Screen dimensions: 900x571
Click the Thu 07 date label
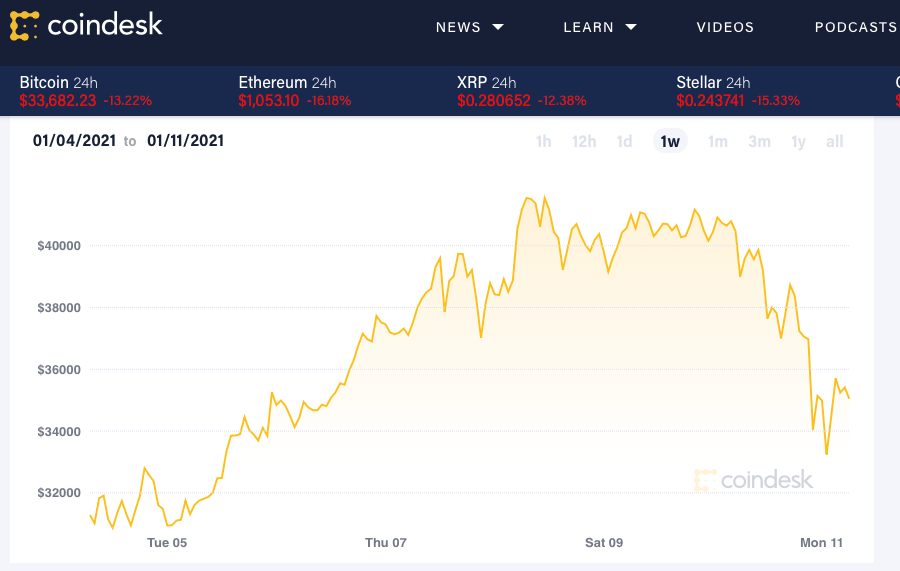point(386,542)
